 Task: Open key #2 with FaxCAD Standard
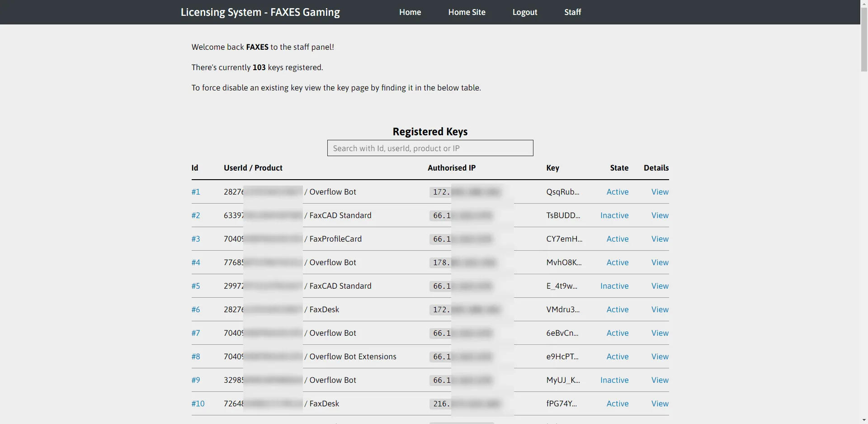pos(196,215)
